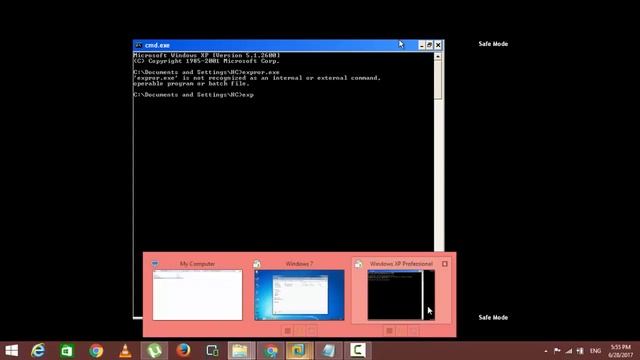Click the cmd.exe scrollbar up arrow

click(438, 56)
